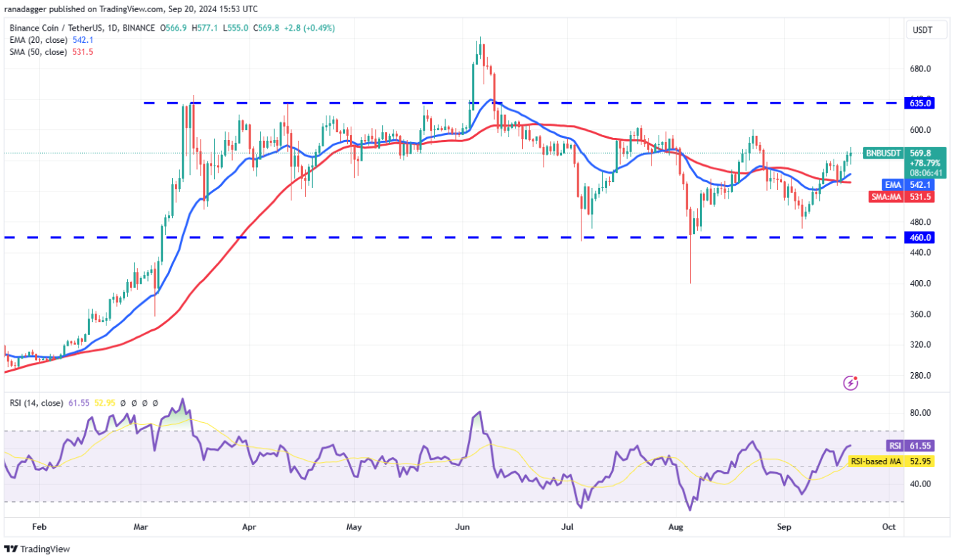Click the 40.00 label on RSI axis

(x=919, y=484)
